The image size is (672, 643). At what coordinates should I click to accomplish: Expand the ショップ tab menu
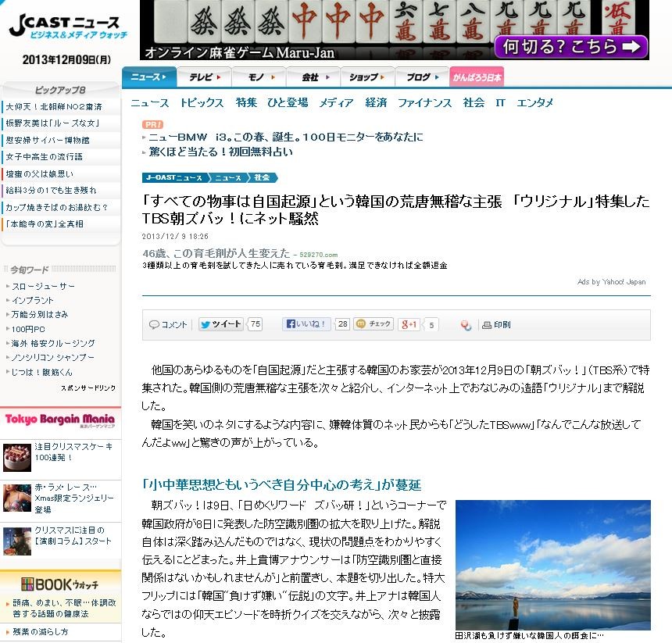pos(367,77)
